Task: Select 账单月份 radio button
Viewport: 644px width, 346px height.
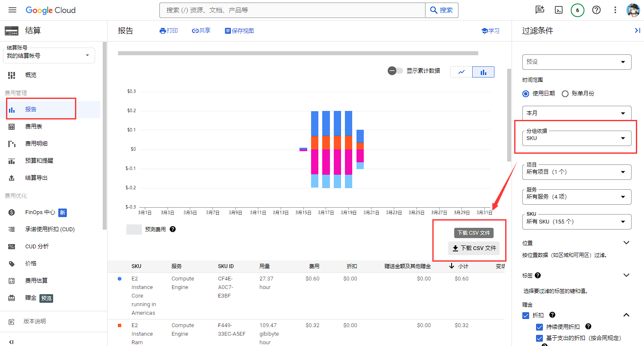Action: tap(565, 93)
